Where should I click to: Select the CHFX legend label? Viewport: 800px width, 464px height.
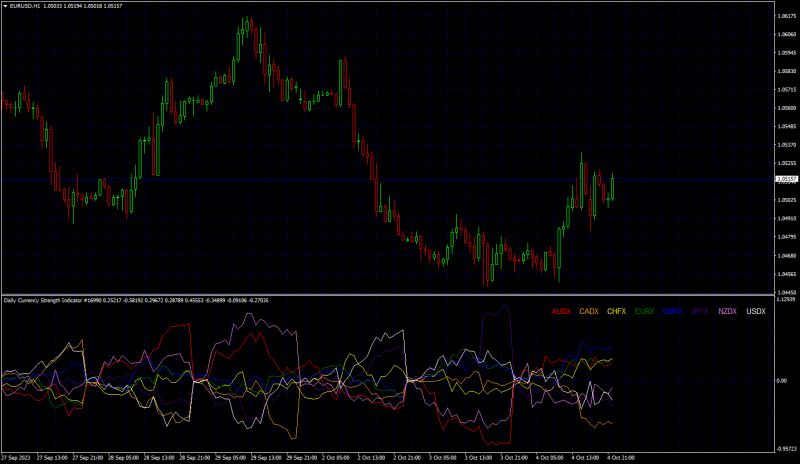[x=616, y=311]
